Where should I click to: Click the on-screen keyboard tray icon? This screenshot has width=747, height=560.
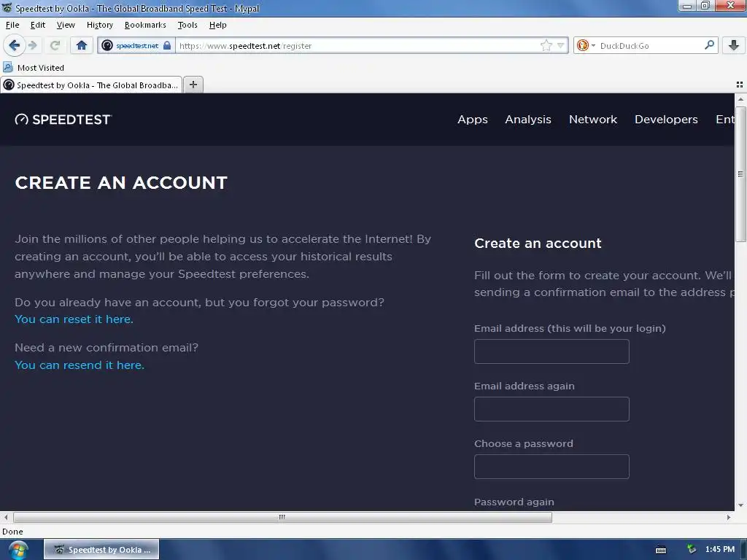(x=661, y=550)
